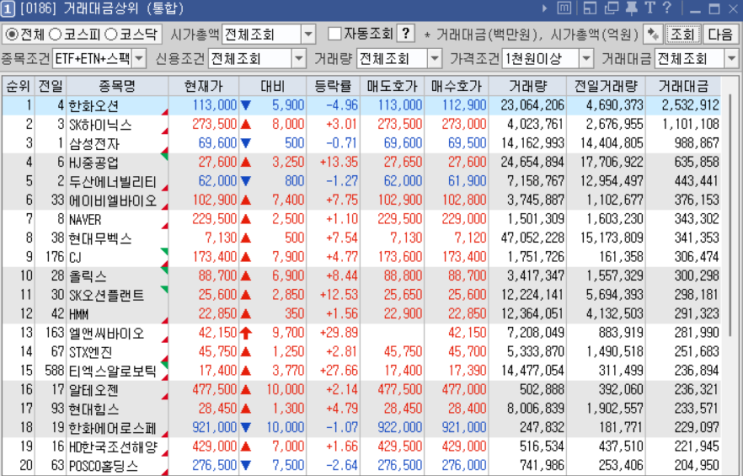This screenshot has height=476, width=743.
Task: Select the HMM stock name
Action: point(79,314)
